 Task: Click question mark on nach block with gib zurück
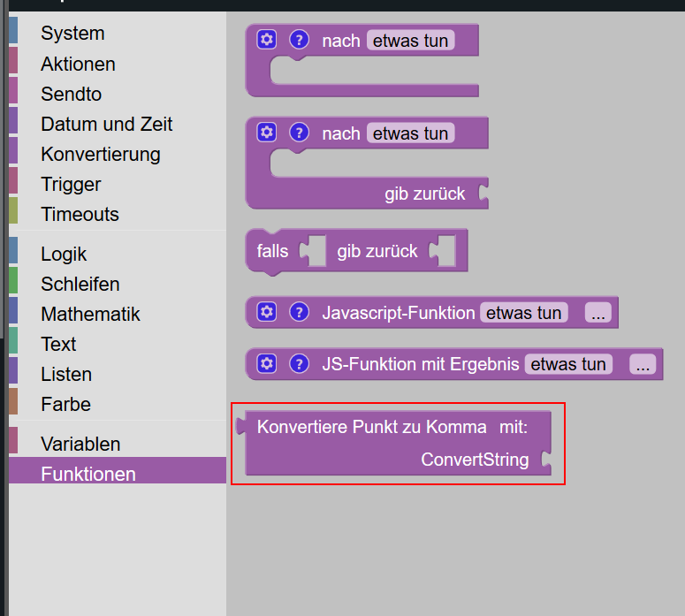[x=300, y=133]
